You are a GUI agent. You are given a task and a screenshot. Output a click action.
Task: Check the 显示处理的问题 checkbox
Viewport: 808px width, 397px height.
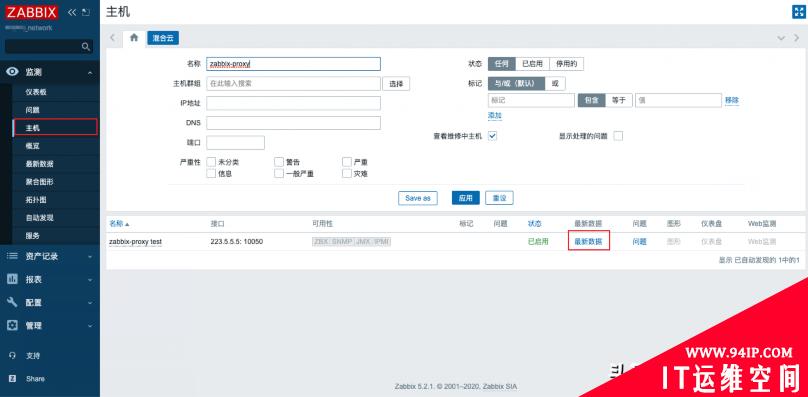point(618,136)
